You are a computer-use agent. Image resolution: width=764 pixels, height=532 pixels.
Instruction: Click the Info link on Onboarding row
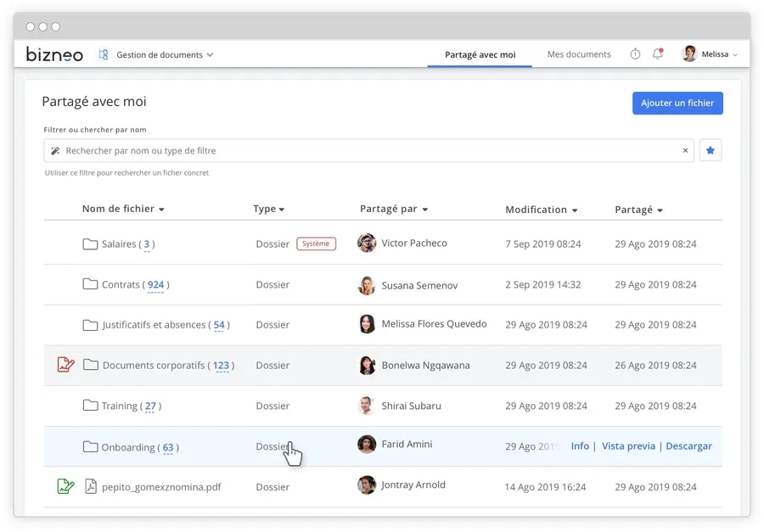580,446
